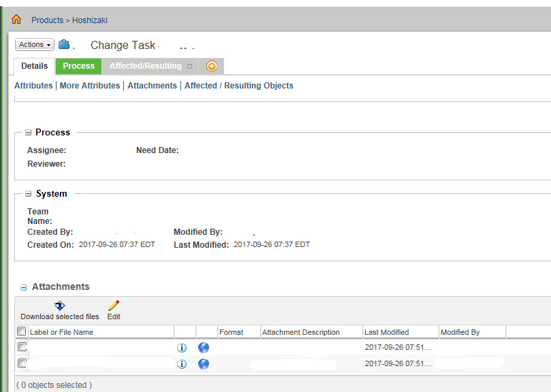Image resolution: width=551 pixels, height=392 pixels.
Task: Check the first attachment row checkbox
Action: point(22,346)
